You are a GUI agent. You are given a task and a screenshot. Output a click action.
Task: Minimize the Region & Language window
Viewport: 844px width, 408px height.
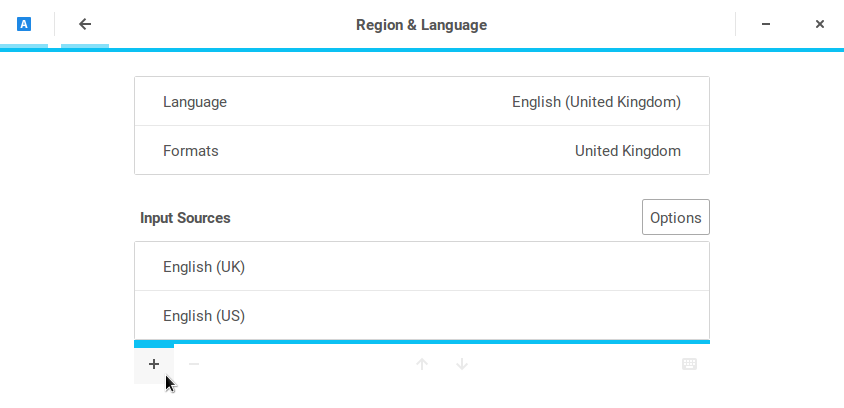(x=765, y=24)
